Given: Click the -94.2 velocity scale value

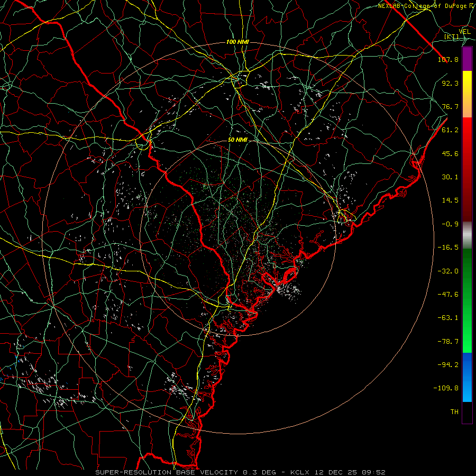Looking at the screenshot, I should tap(448, 364).
